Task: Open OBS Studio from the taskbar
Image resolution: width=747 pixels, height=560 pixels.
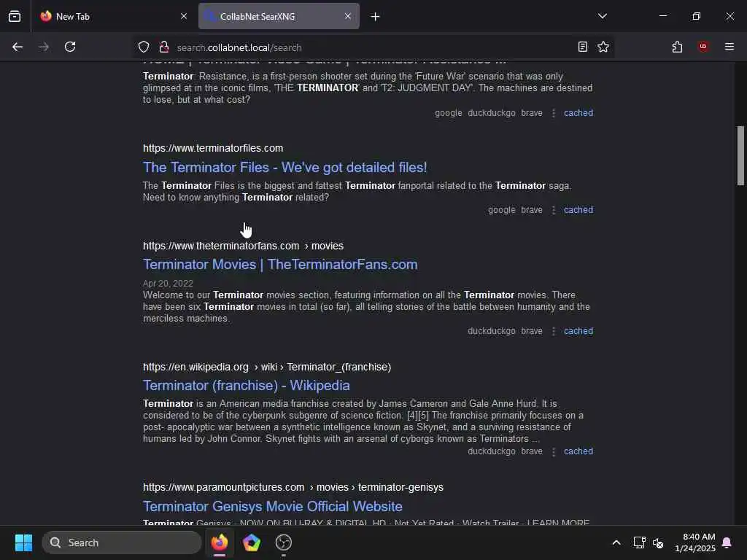Action: [x=284, y=542]
